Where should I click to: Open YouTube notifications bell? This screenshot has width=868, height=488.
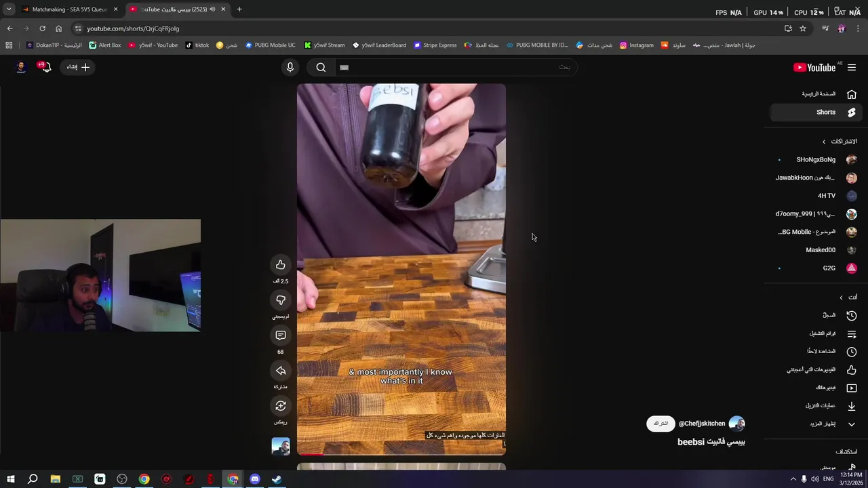pyautogui.click(x=45, y=66)
